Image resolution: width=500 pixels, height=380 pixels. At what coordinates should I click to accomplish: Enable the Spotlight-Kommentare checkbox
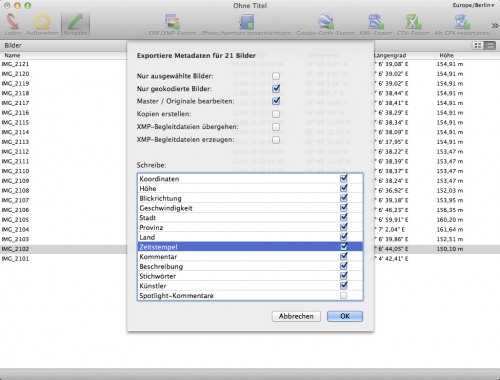coord(344,295)
